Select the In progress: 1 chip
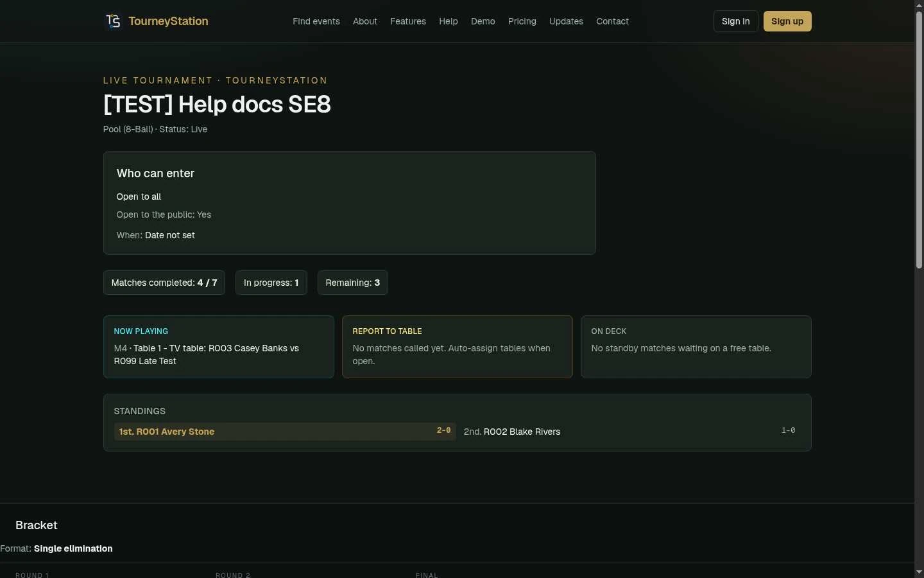 pyautogui.click(x=271, y=283)
